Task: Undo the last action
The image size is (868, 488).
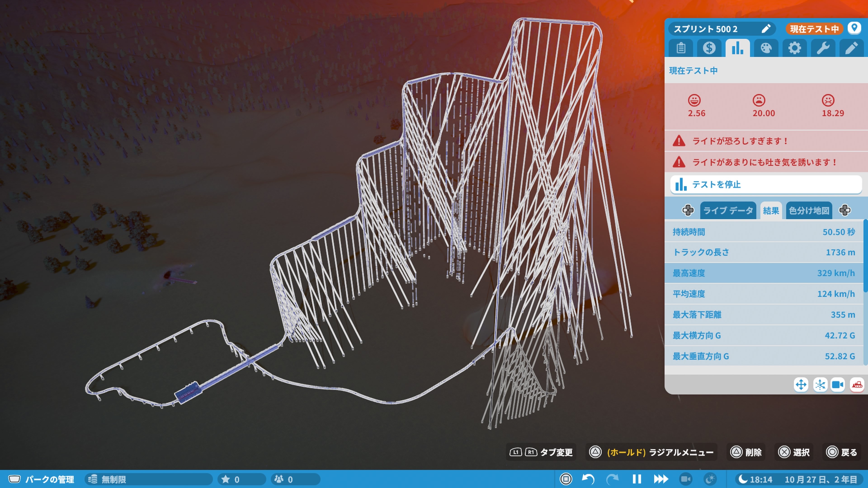Action: tap(588, 479)
